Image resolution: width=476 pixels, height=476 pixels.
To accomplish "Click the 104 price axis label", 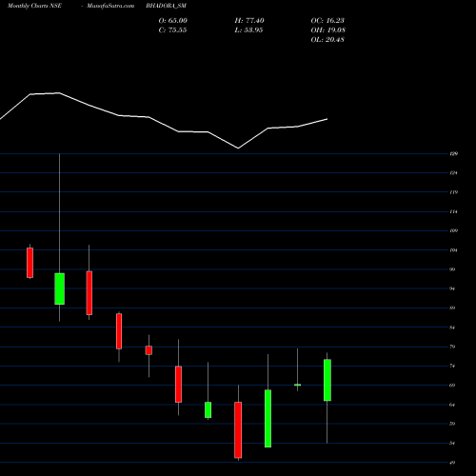I will click(454, 250).
